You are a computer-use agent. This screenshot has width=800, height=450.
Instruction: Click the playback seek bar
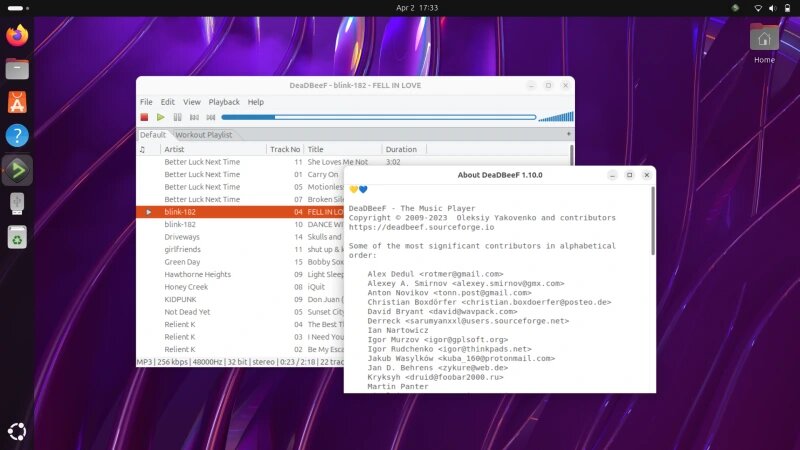[379, 117]
